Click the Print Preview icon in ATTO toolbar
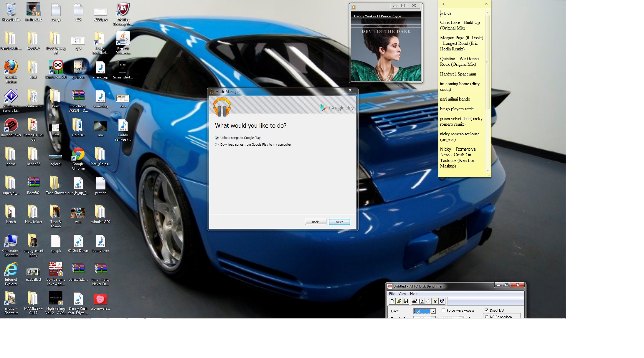Screen dimensions: 644x358 [x=421, y=301]
